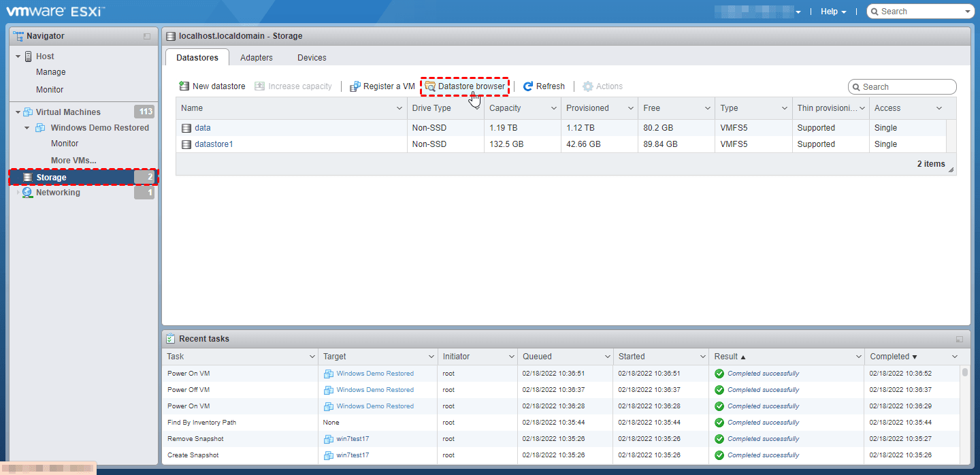Open win7test17 link in Remove Snapshot row
980x475 pixels.
click(x=353, y=439)
